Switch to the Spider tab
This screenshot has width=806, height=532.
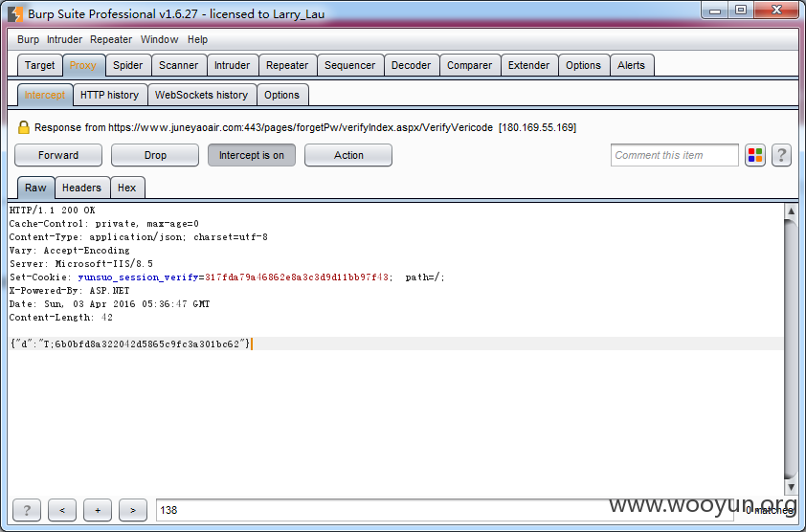tap(128, 65)
